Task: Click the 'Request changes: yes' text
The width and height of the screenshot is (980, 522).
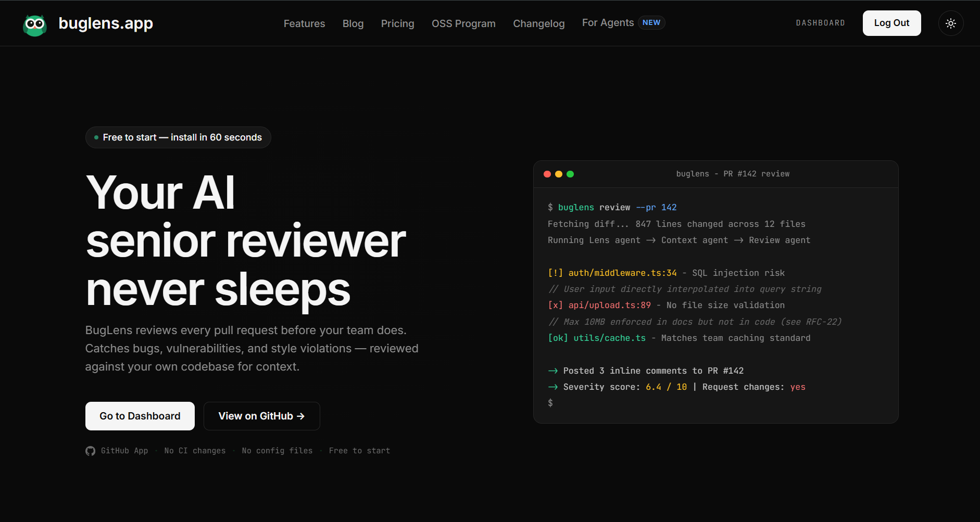Action: click(x=754, y=387)
